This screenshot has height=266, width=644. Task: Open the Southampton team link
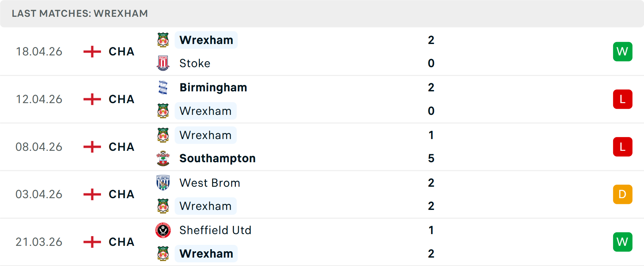point(217,158)
